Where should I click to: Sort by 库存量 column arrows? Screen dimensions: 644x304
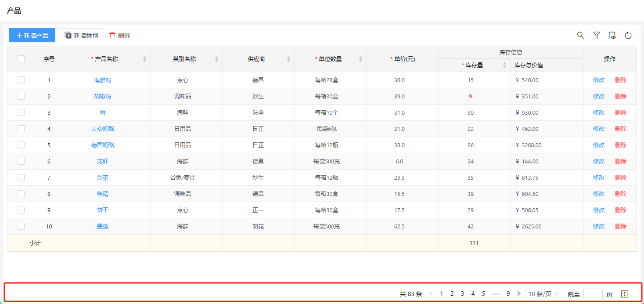pos(504,65)
